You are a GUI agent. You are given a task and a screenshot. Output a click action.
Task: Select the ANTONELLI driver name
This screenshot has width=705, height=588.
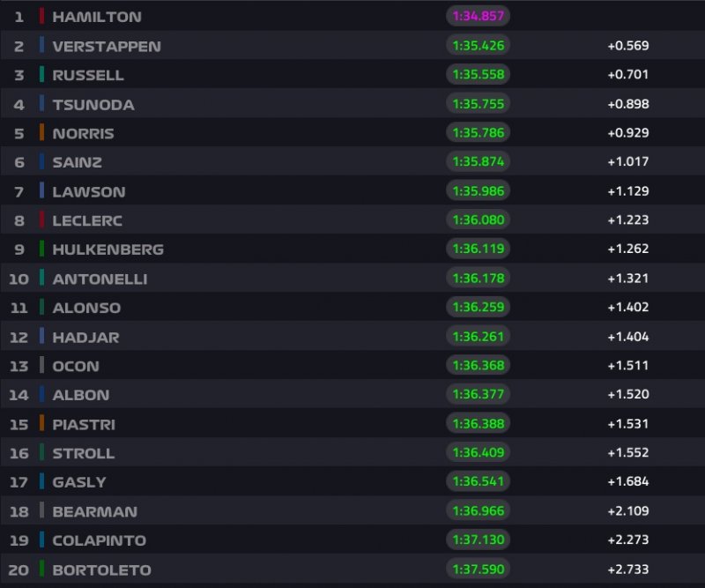(100, 279)
